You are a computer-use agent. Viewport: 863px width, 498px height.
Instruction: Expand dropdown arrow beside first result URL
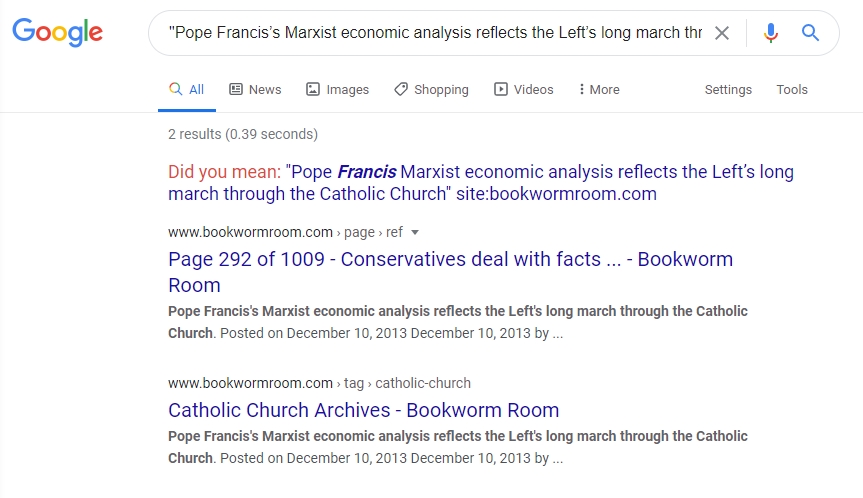[415, 232]
